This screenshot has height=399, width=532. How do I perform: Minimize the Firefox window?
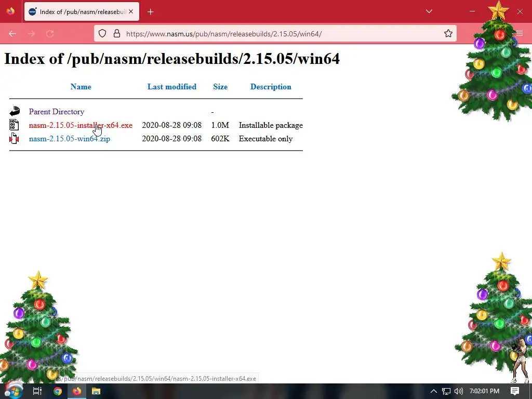(x=472, y=11)
